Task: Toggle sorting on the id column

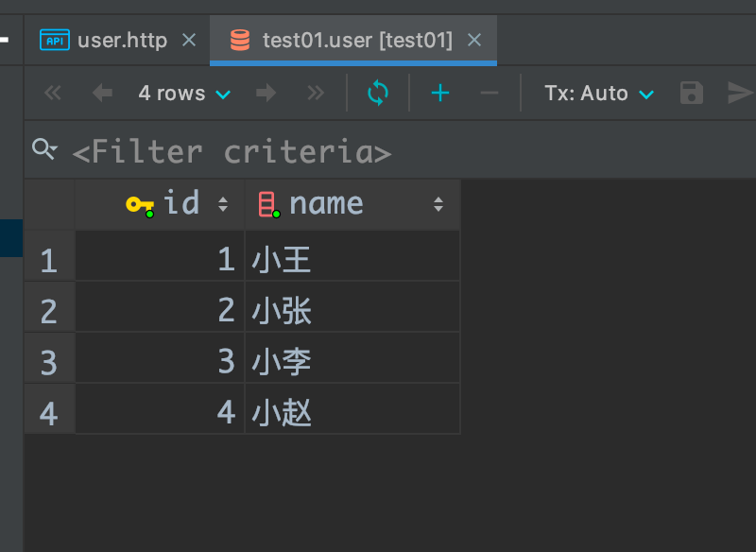Action: 222,203
